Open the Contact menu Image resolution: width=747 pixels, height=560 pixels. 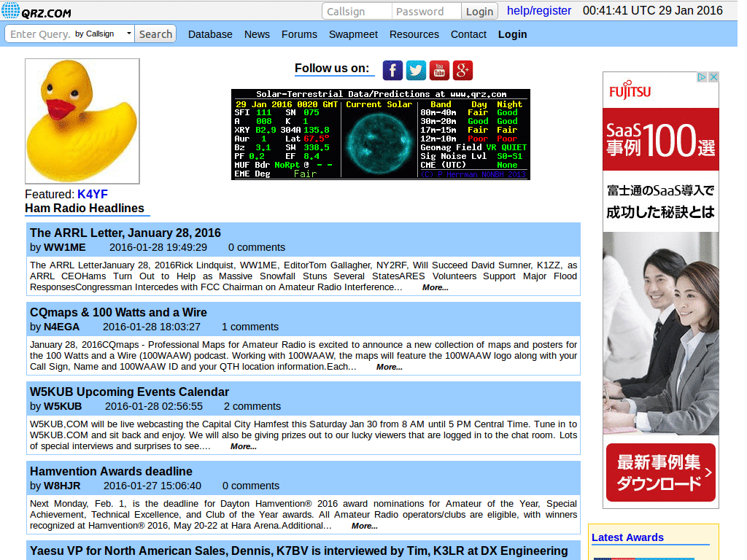pos(468,34)
